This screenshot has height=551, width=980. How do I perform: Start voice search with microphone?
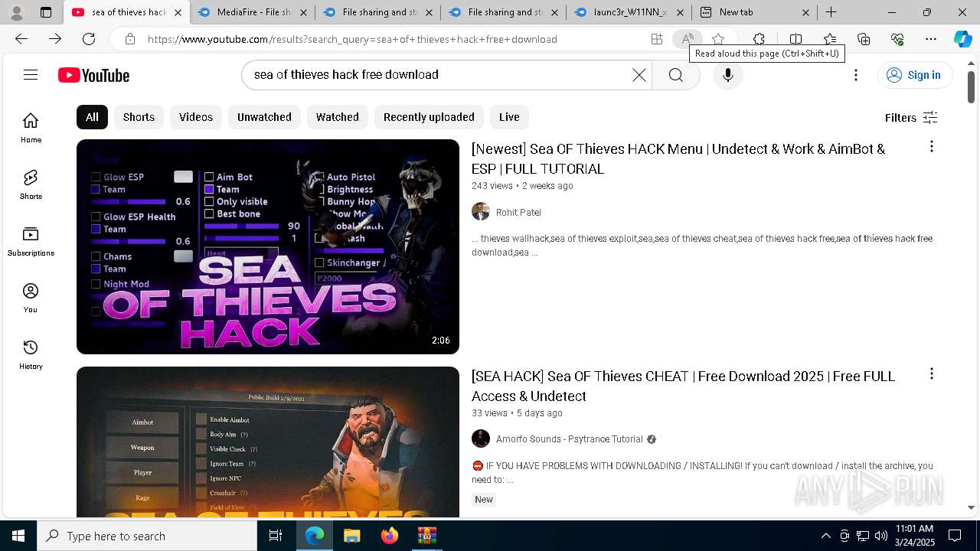pos(727,75)
